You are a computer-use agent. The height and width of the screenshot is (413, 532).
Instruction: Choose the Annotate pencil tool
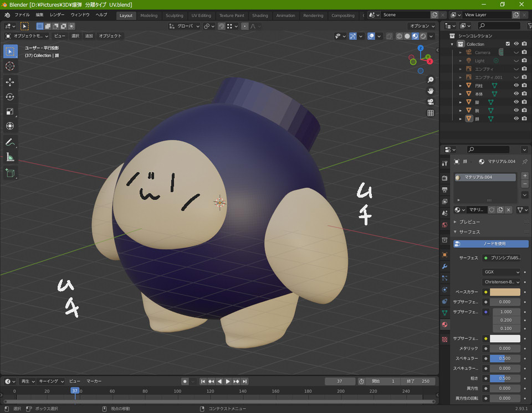(10, 142)
